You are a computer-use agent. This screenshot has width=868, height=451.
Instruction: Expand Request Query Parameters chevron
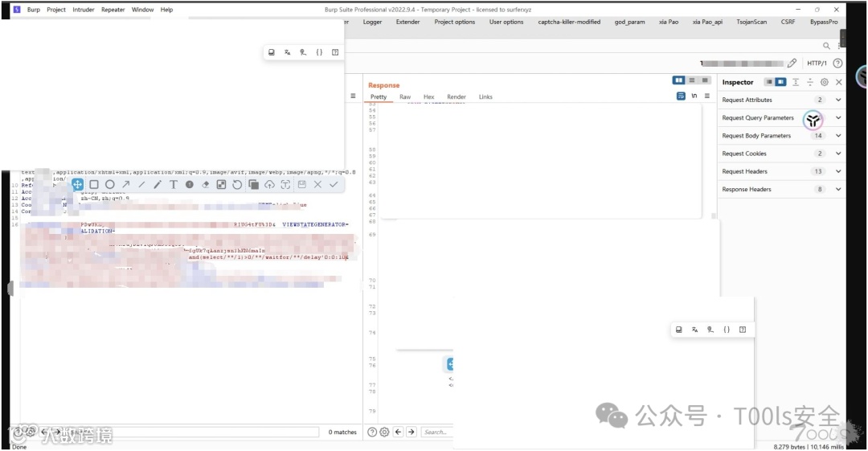(838, 117)
